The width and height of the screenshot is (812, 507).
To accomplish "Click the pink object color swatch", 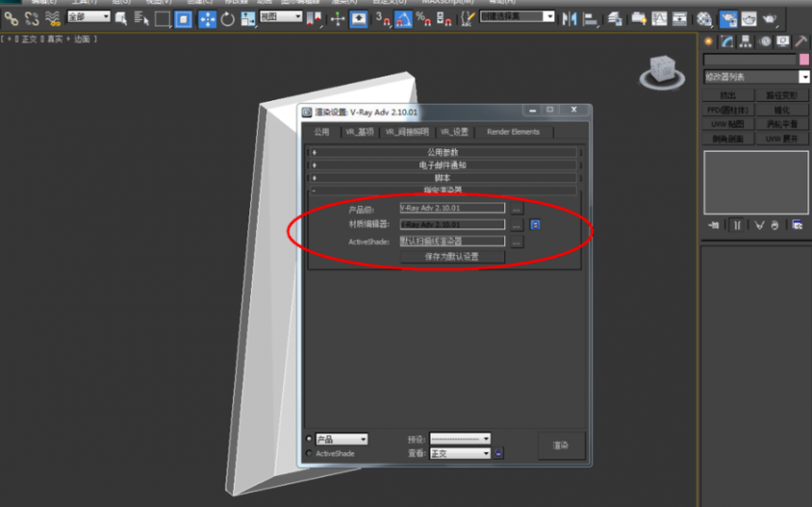I will (804, 60).
